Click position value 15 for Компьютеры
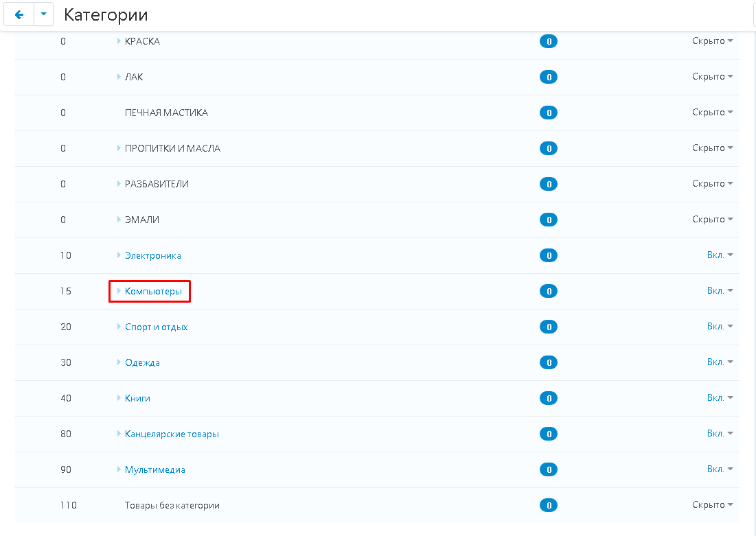The width and height of the screenshot is (756, 536). pyautogui.click(x=65, y=291)
